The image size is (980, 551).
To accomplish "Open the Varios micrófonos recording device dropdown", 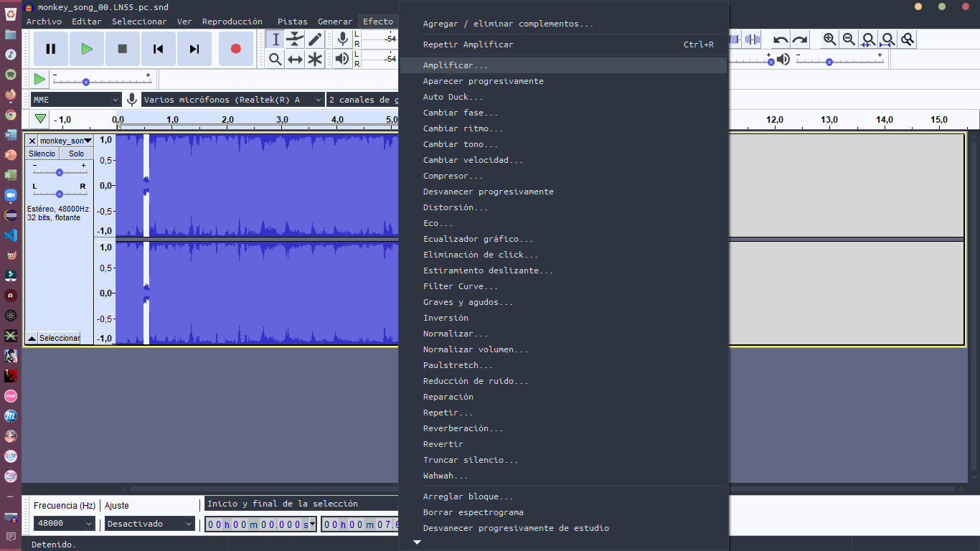I will tap(232, 100).
